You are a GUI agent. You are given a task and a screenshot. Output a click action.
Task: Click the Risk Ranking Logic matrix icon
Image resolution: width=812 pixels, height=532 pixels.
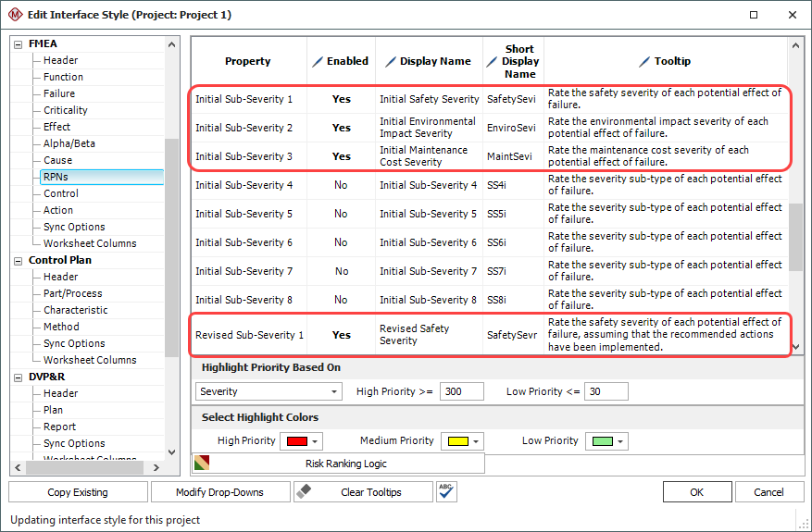201,463
